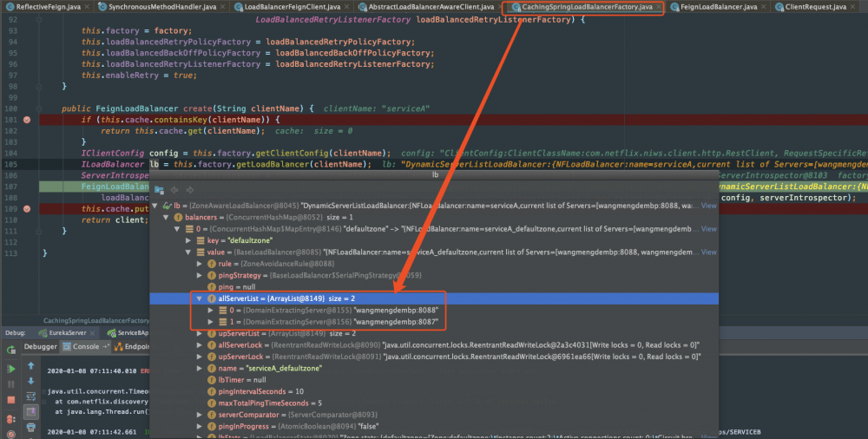The width and height of the screenshot is (868, 439).
Task: Select CachingSpringLoadBalancerFactory.java tab
Action: point(586,7)
